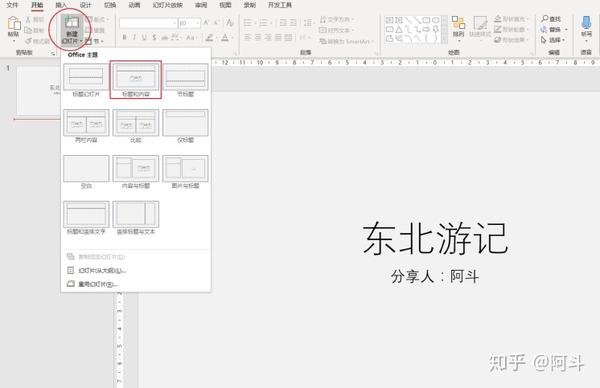This screenshot has height=388, width=600.
Task: Toggle Underline formatting
Action: pyautogui.click(x=144, y=37)
